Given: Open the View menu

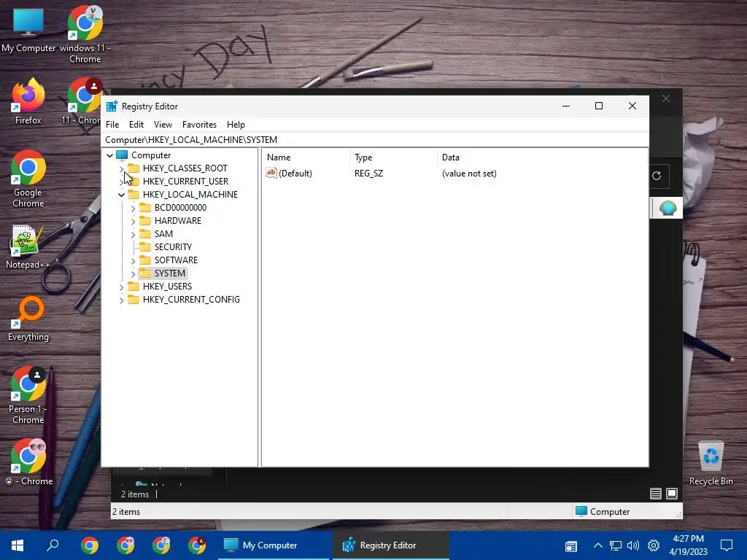Looking at the screenshot, I should point(163,124).
